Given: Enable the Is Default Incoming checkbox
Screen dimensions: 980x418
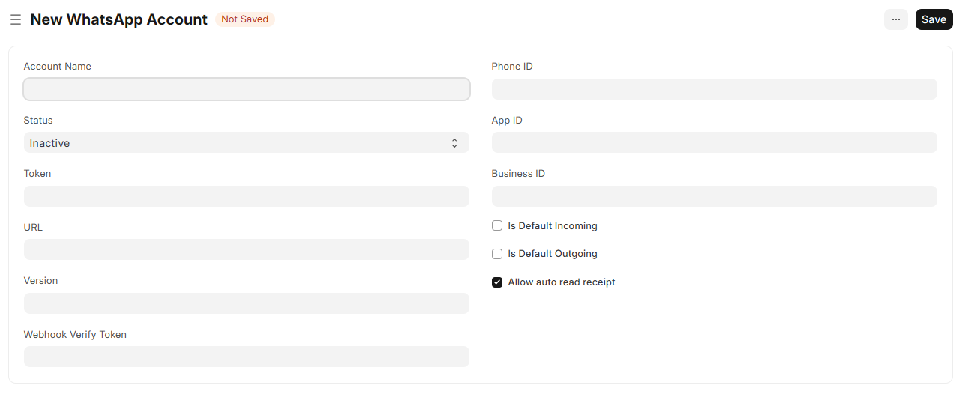Looking at the screenshot, I should 497,225.
